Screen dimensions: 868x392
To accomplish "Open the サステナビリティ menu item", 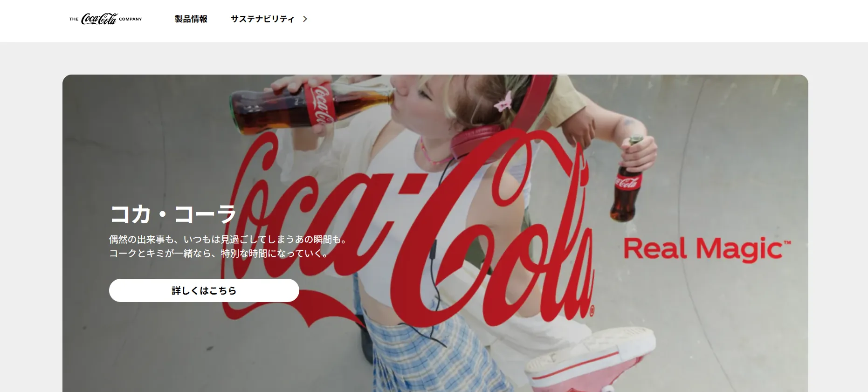I will pyautogui.click(x=262, y=19).
